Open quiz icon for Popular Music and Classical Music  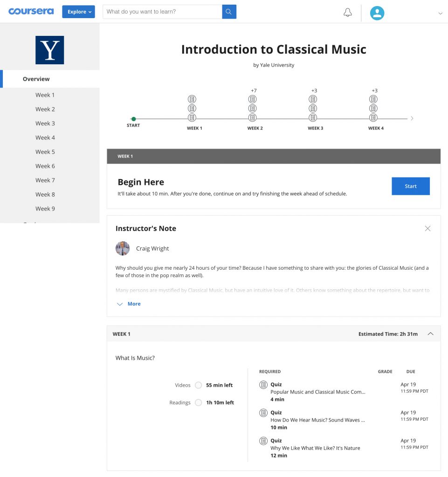[263, 384]
